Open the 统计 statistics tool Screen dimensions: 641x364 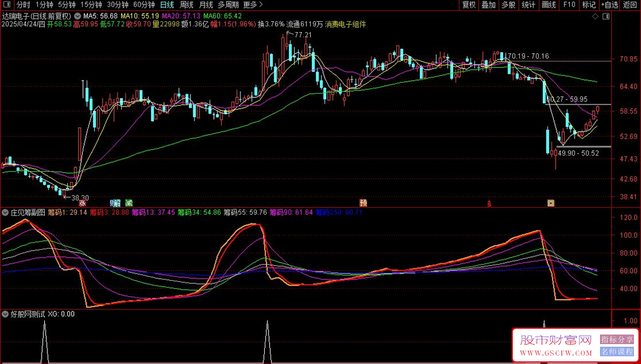point(529,5)
